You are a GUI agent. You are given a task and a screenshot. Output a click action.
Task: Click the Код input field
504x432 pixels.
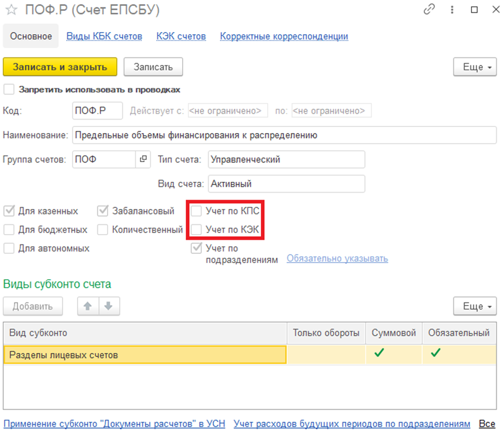point(97,111)
